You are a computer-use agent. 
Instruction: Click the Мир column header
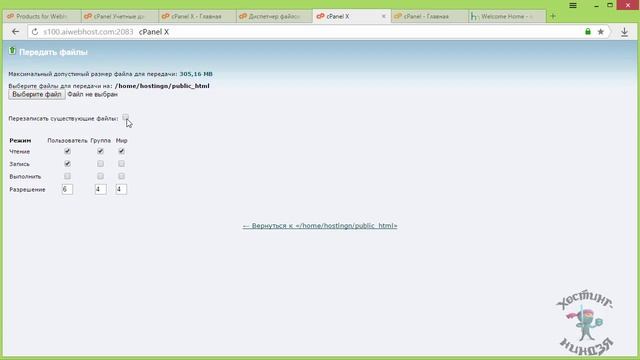(x=122, y=140)
